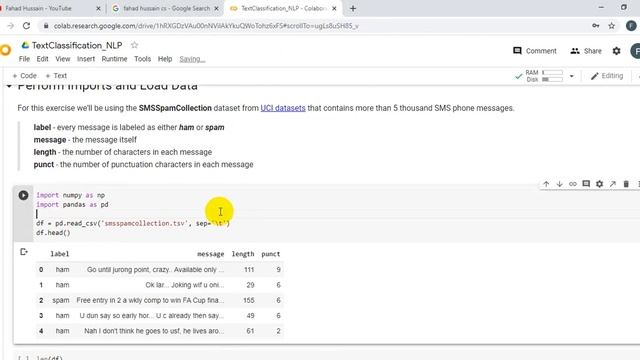Open the View menu
640x360 pixels.
coord(63,59)
